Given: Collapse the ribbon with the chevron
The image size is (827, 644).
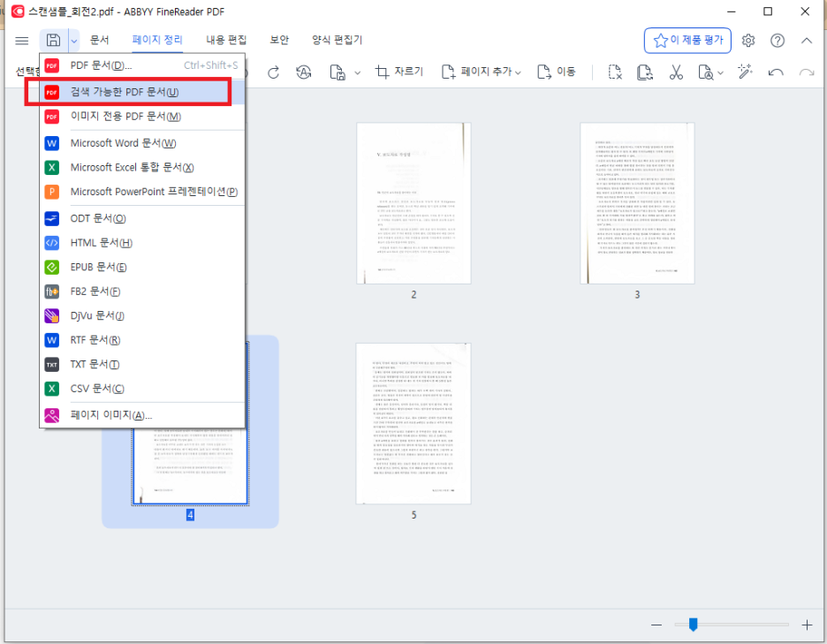Looking at the screenshot, I should (x=807, y=41).
